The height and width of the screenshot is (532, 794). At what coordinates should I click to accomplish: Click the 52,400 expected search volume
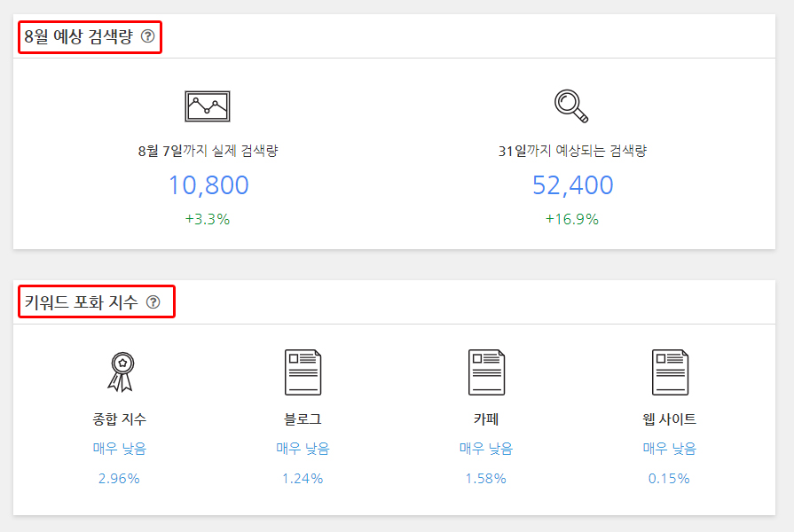[x=573, y=184]
